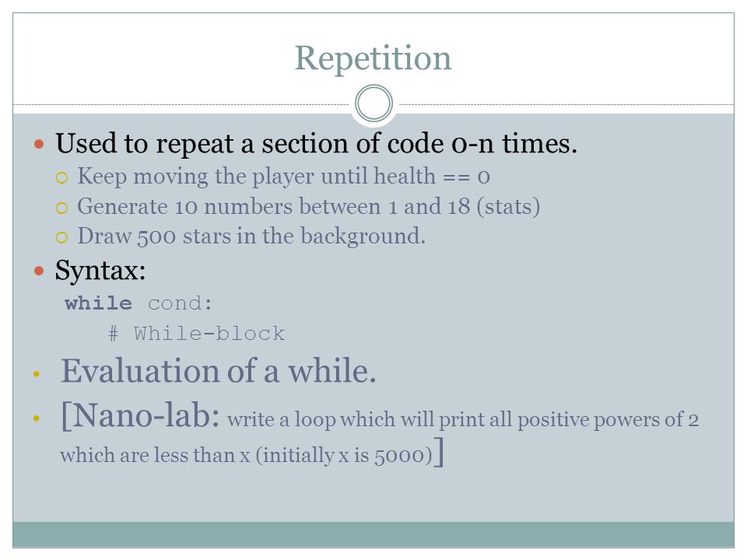
Task: Click the hollow bullet before 'Generate 10 numbers'
Action: (62, 208)
